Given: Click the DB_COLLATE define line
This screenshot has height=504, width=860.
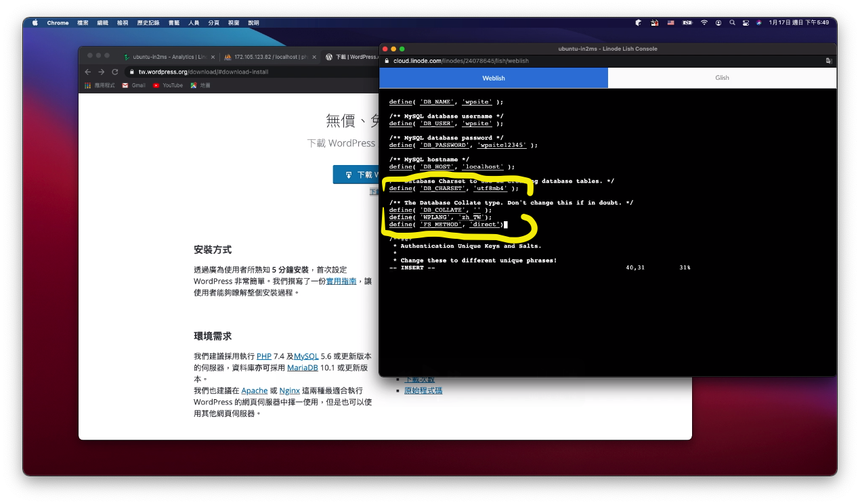Looking at the screenshot, I should tap(440, 210).
